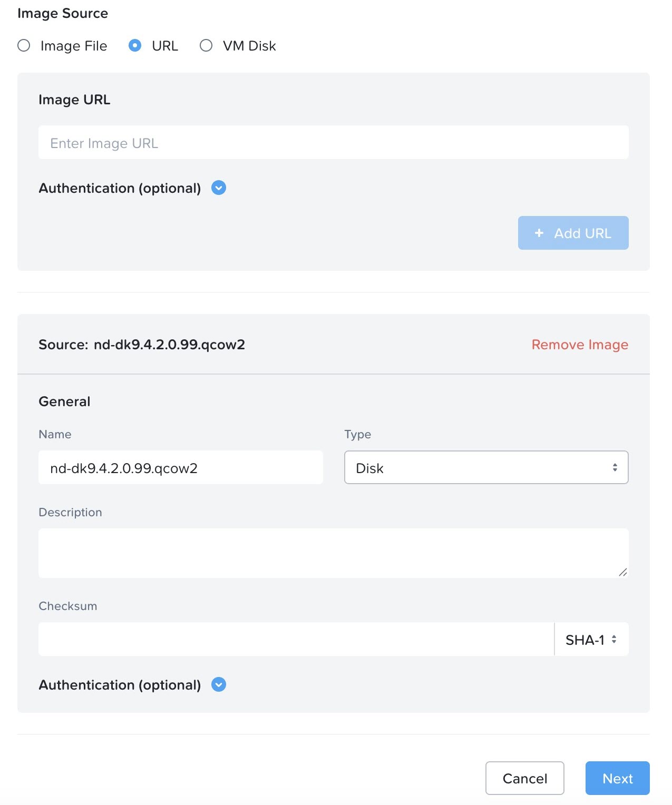The width and height of the screenshot is (672, 805).
Task: Click the Type dropdown arrows icon
Action: coord(615,468)
